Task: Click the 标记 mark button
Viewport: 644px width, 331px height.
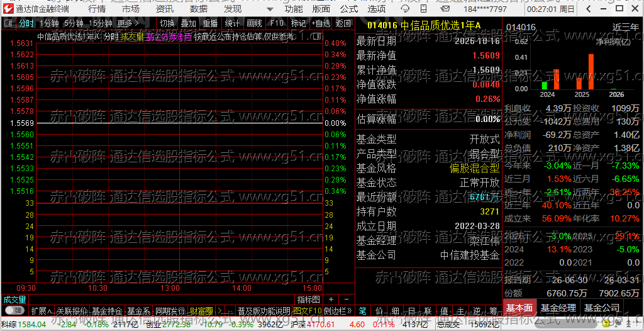Action: pos(298,23)
